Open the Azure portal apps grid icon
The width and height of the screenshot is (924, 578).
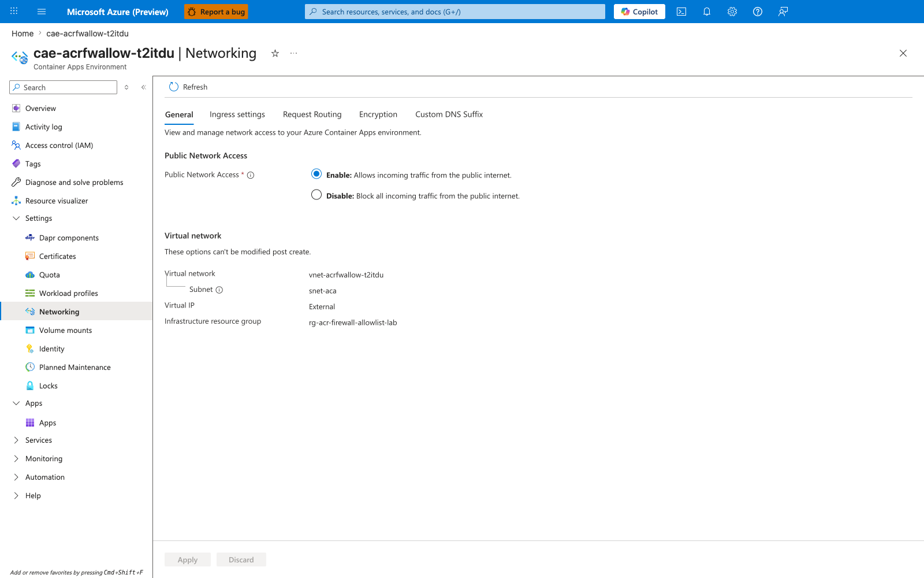(x=14, y=12)
